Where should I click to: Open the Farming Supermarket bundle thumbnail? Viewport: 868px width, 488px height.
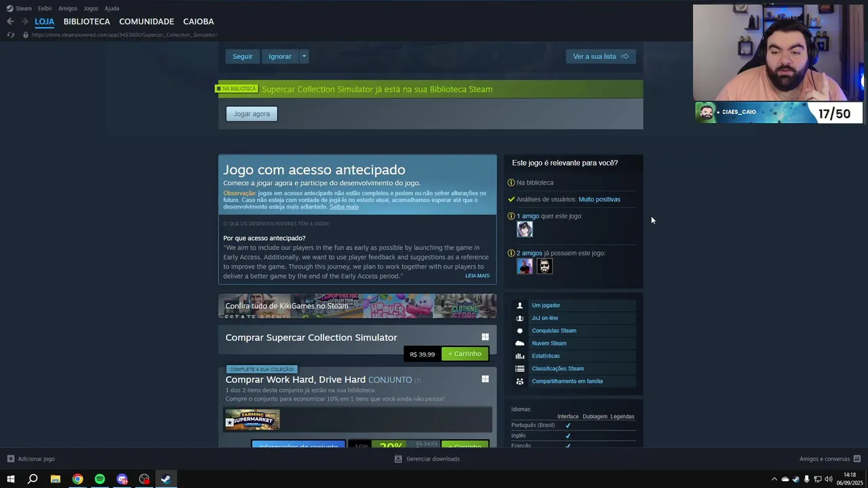(252, 420)
